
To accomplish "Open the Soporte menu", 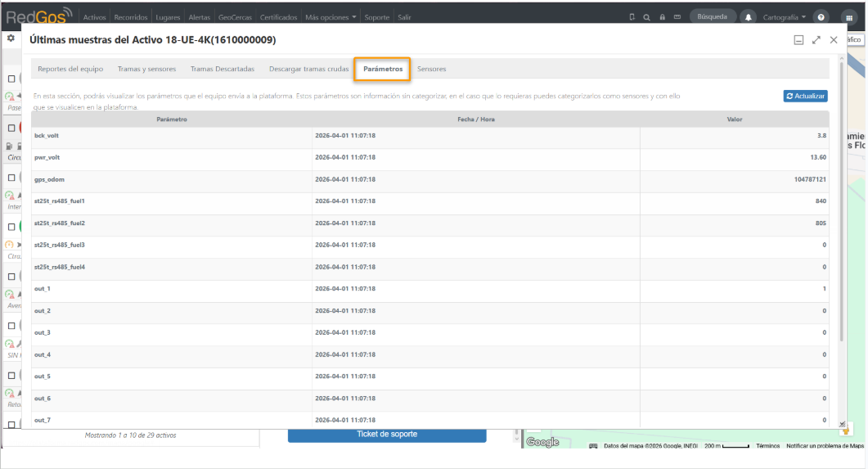I will point(377,17).
